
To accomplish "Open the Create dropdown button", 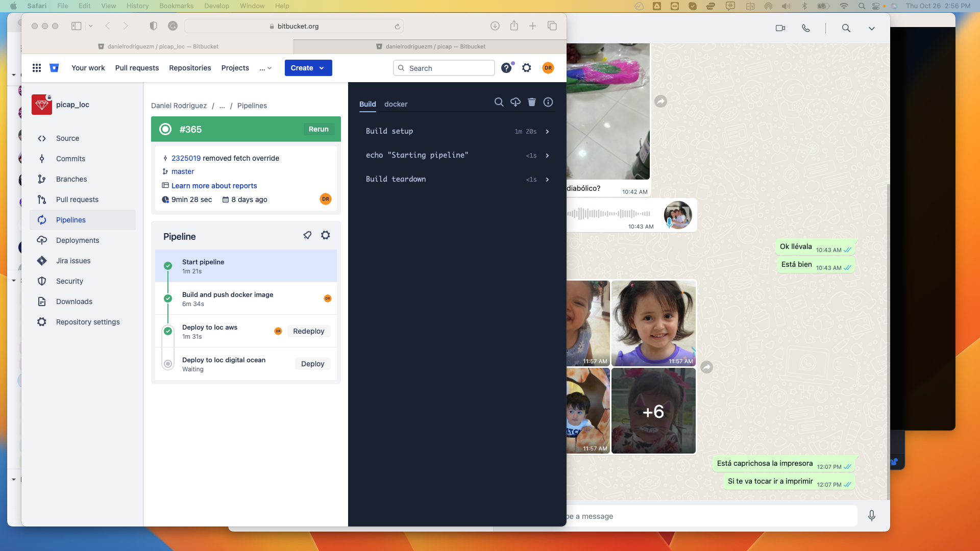I will coord(308,68).
